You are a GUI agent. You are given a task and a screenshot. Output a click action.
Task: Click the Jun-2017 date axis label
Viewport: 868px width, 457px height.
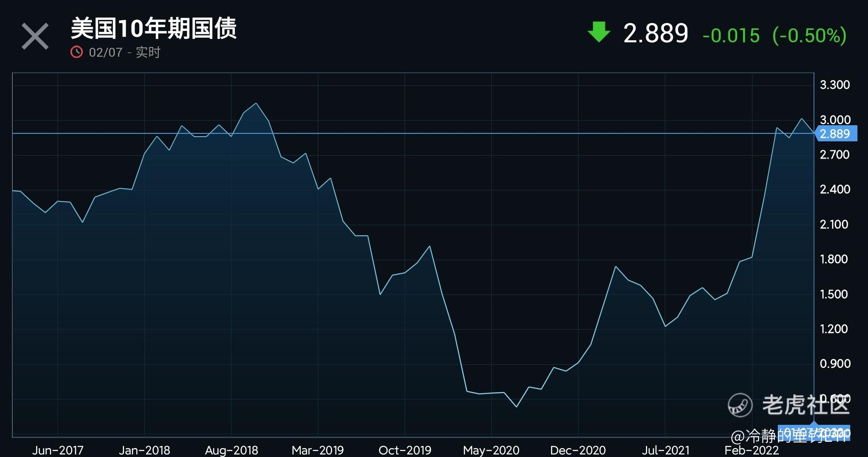coord(58,450)
